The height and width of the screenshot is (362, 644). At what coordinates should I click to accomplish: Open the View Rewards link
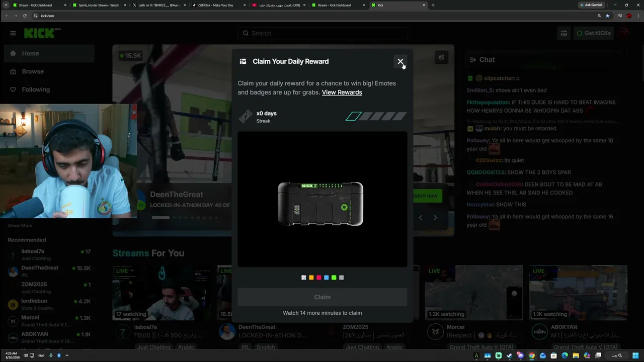(342, 93)
